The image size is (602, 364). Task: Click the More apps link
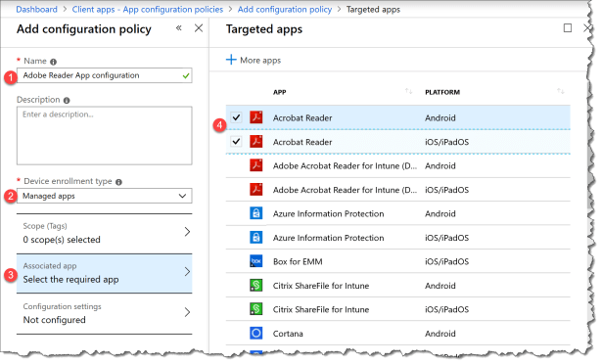(x=260, y=61)
